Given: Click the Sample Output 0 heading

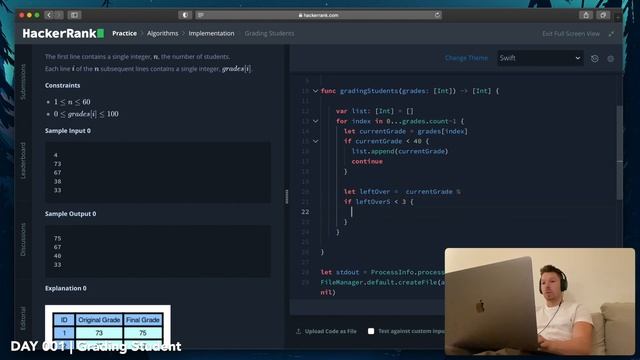Looking at the screenshot, I should click(x=71, y=213).
